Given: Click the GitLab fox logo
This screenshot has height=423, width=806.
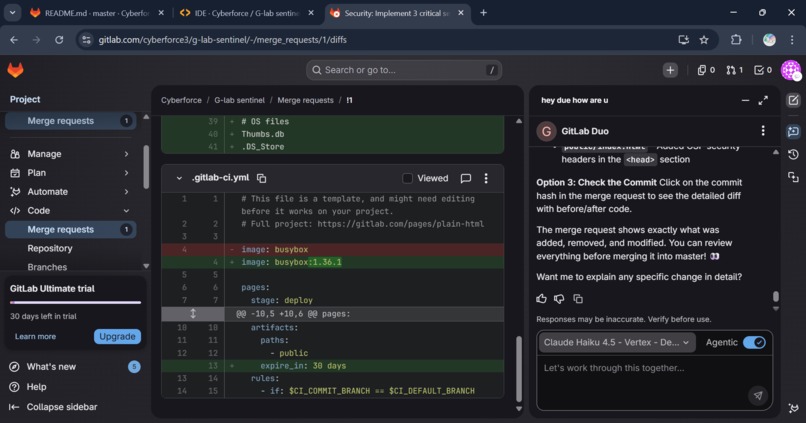Looking at the screenshot, I should 15,70.
